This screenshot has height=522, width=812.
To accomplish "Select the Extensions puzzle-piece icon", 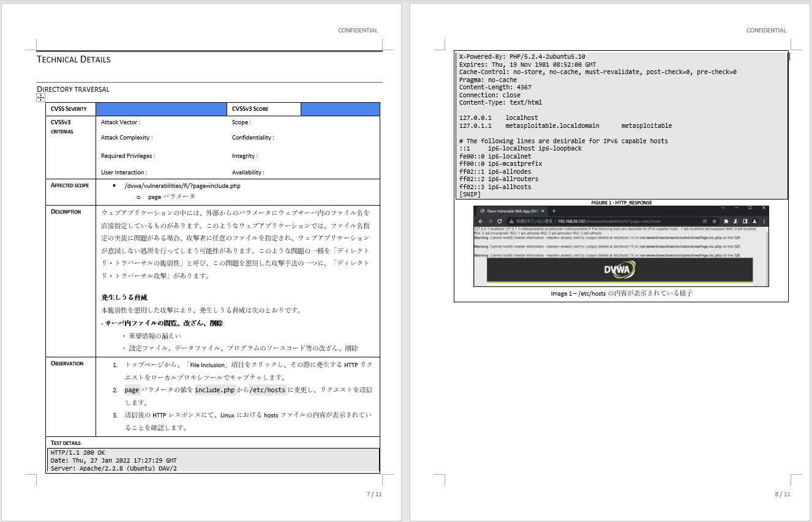I will [725, 221].
